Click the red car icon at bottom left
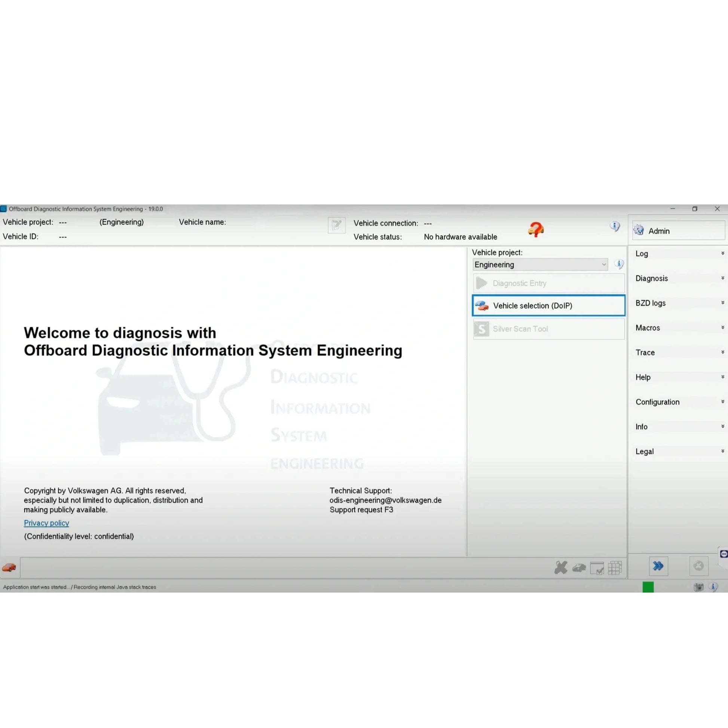728x728 pixels. pyautogui.click(x=8, y=568)
